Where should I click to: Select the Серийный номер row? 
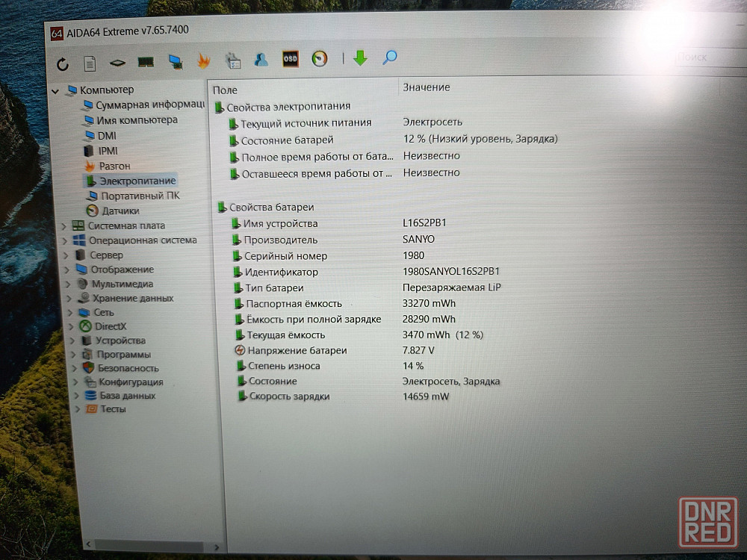tap(329, 255)
